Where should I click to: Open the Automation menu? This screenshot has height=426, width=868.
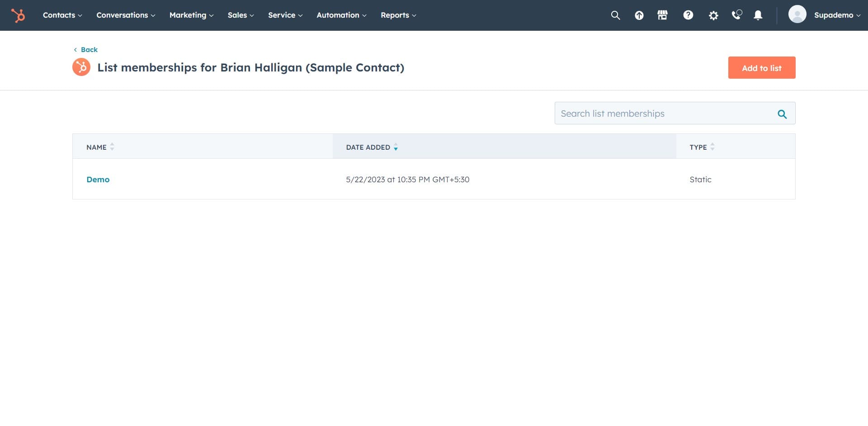tap(341, 15)
